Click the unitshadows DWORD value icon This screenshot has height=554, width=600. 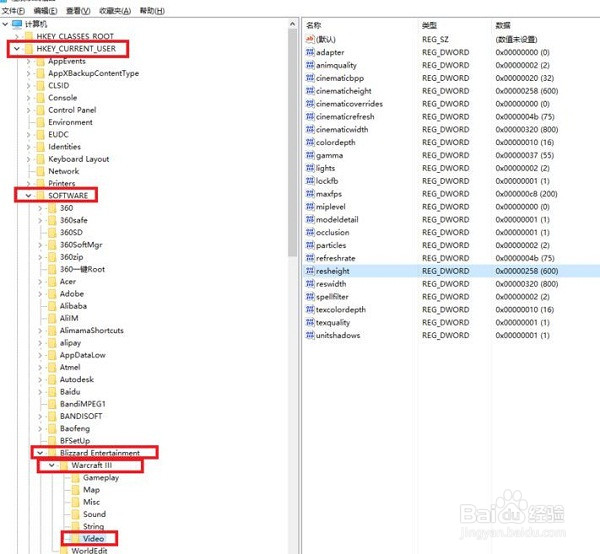(310, 335)
